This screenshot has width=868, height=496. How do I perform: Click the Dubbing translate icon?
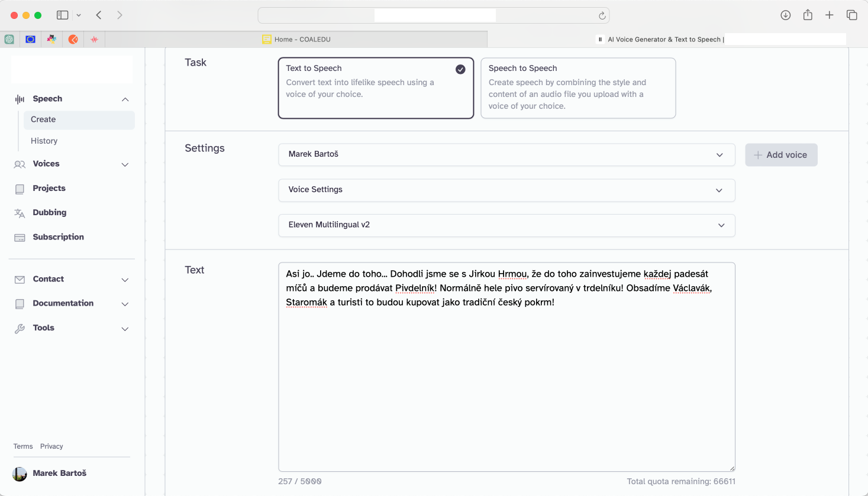[x=20, y=213]
